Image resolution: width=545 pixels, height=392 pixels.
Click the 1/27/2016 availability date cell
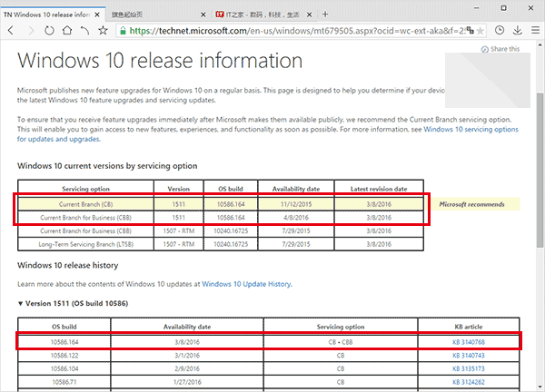[187, 382]
